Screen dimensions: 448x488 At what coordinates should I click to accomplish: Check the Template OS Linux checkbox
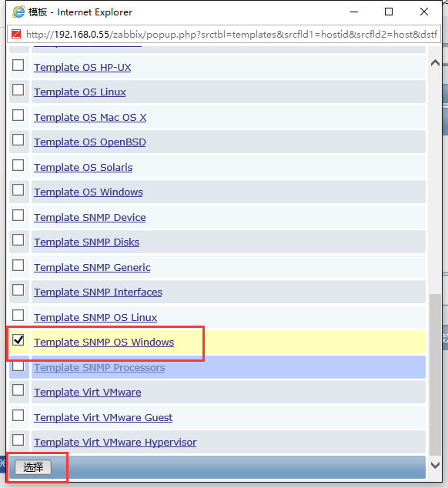pyautogui.click(x=18, y=90)
